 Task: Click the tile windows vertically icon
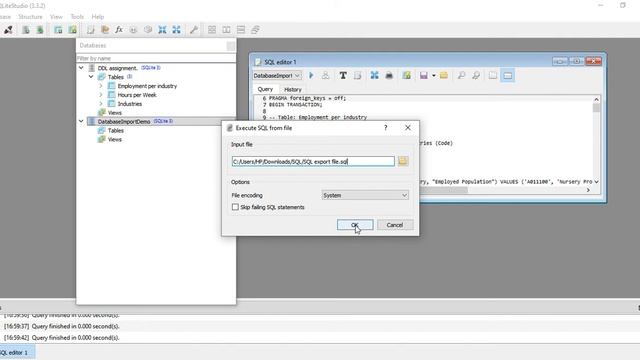point(226,30)
